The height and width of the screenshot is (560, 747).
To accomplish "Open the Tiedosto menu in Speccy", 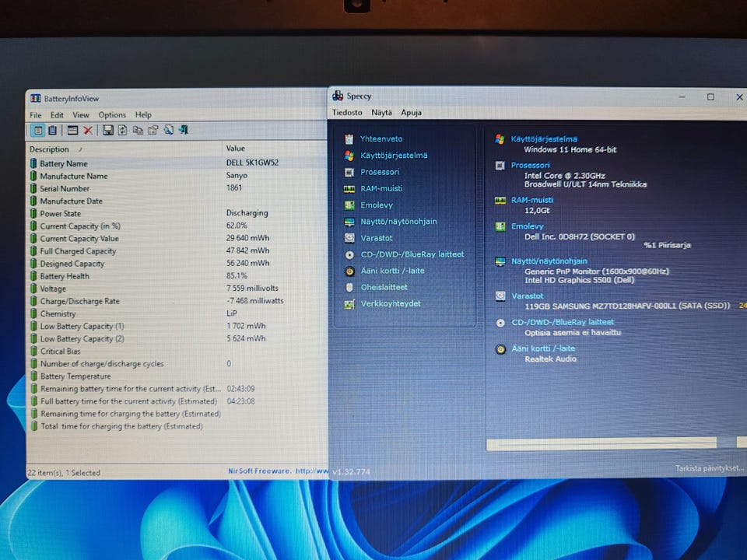I will (347, 113).
